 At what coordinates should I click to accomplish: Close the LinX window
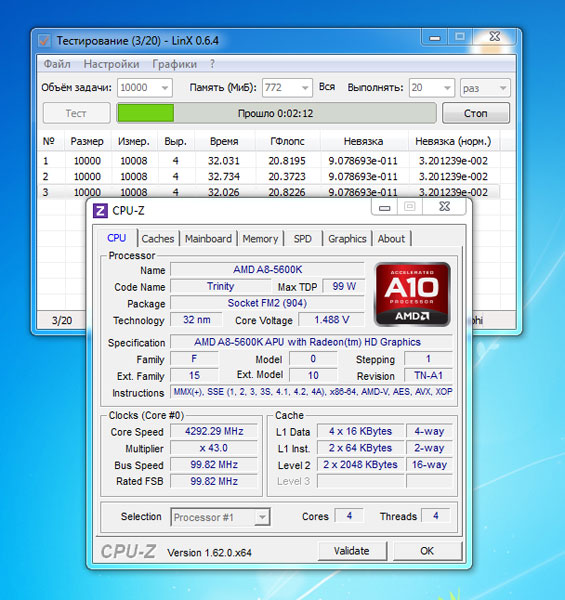495,37
